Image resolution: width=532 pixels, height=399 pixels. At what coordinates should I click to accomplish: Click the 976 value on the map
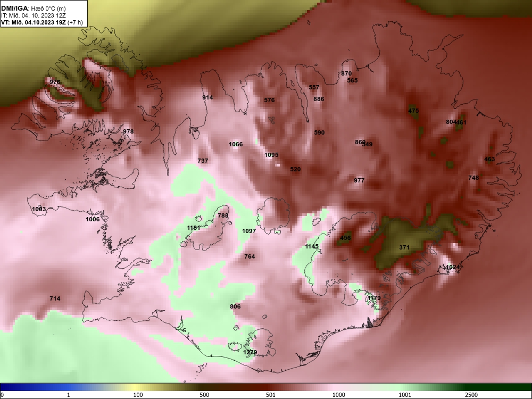point(55,82)
